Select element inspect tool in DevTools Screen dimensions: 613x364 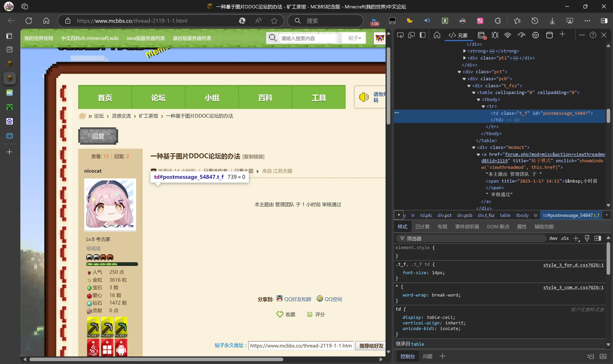click(400, 35)
